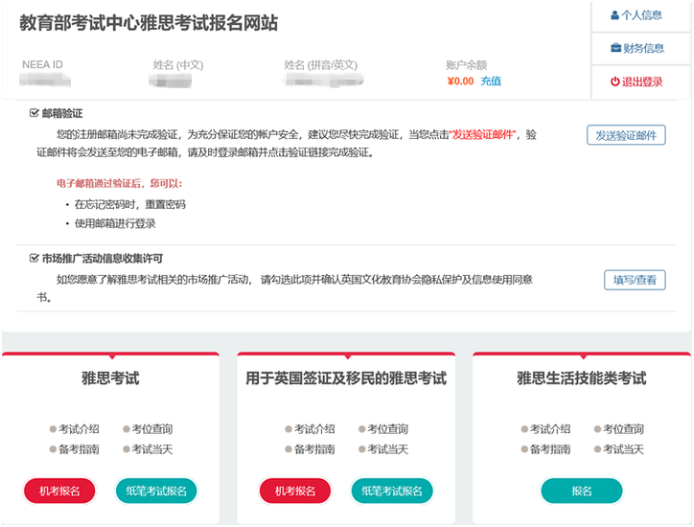This screenshot has width=694, height=527.
Task: Click the 用于英国签证及移民的雅思考试 card title
Action: [346, 378]
